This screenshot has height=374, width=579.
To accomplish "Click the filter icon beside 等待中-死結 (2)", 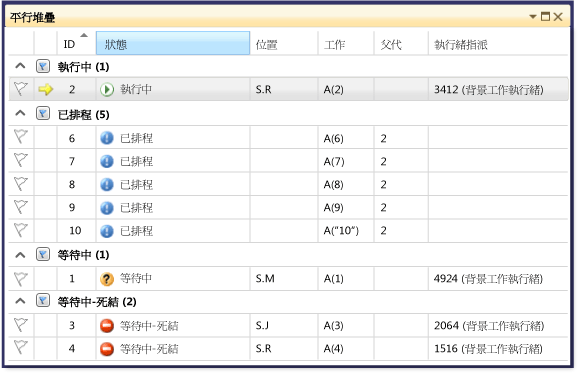I will (x=43, y=301).
